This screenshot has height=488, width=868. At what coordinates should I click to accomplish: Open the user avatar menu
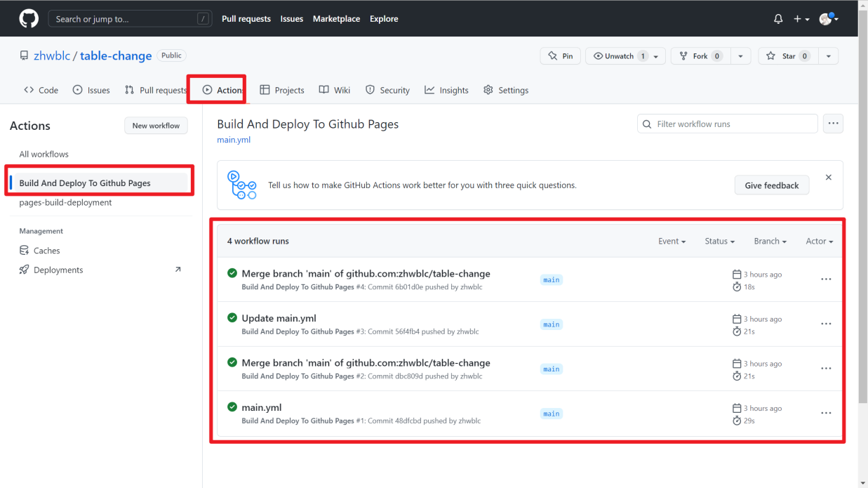click(829, 19)
